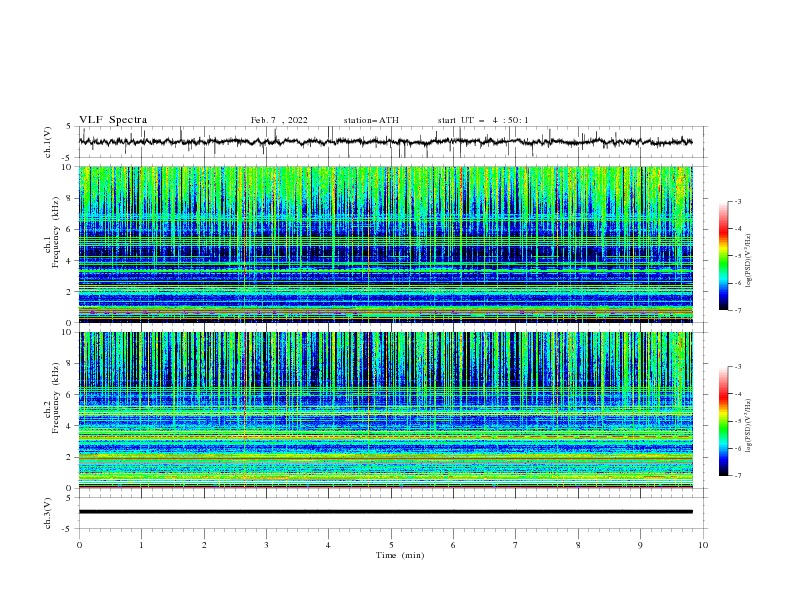Click the "VLF Spectra" title text
792x612 pixels.
(113, 120)
